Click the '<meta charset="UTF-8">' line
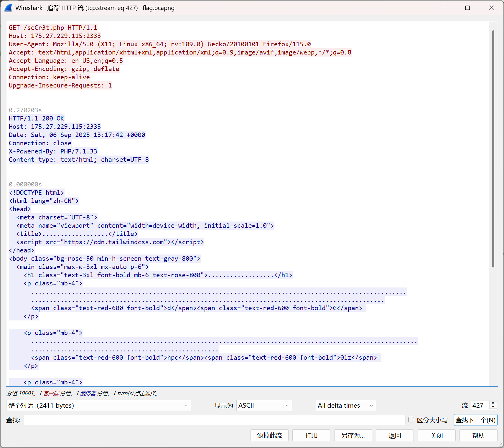This screenshot has width=504, height=448. (57, 217)
